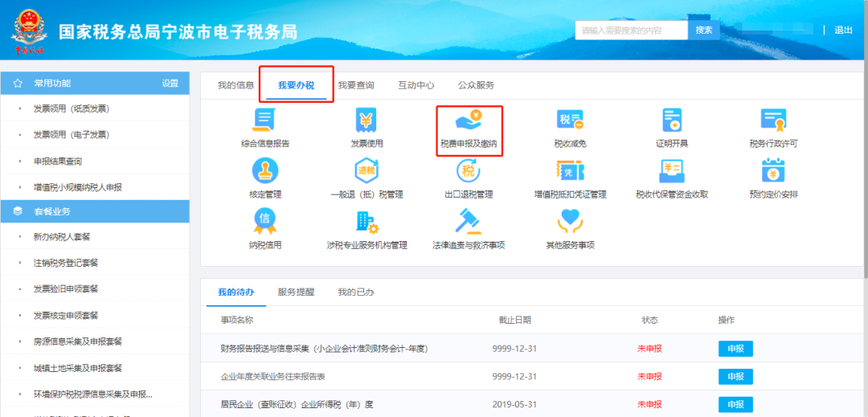868x417 pixels.
Task: Click 申报 for 企业年度关联业务往来报告表
Action: pyautogui.click(x=735, y=377)
